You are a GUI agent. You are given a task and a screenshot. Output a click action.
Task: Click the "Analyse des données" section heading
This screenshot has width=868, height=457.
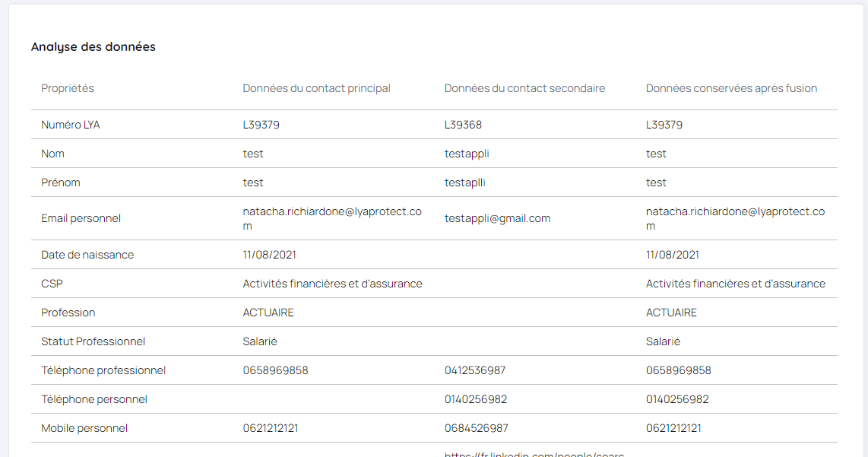pyautogui.click(x=93, y=47)
